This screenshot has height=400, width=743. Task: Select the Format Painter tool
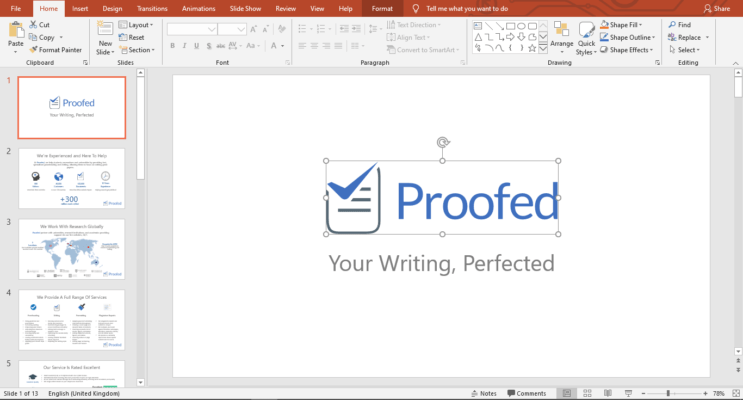point(55,50)
